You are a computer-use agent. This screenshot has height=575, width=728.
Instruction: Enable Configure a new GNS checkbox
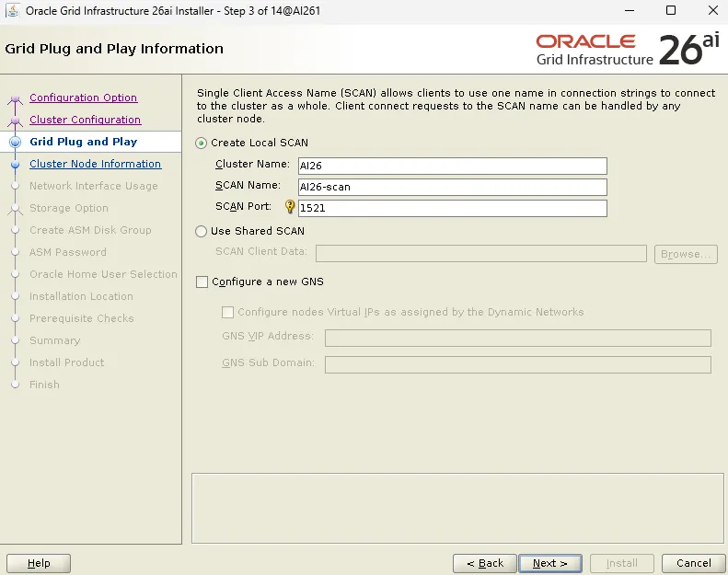click(202, 282)
